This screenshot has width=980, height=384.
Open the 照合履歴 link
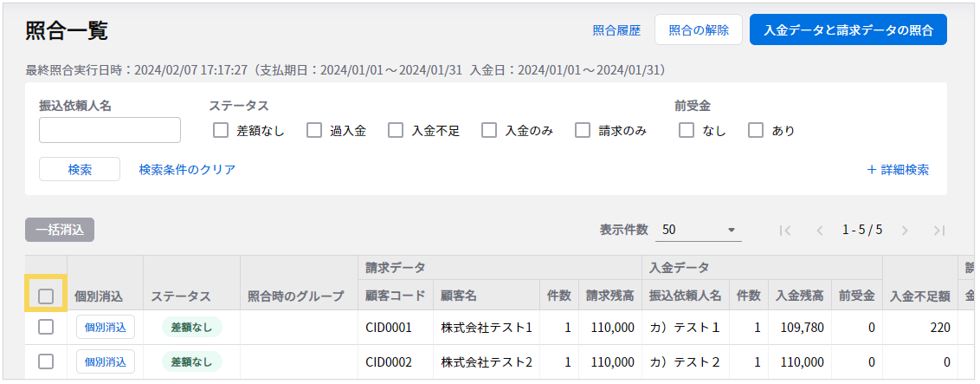click(616, 30)
